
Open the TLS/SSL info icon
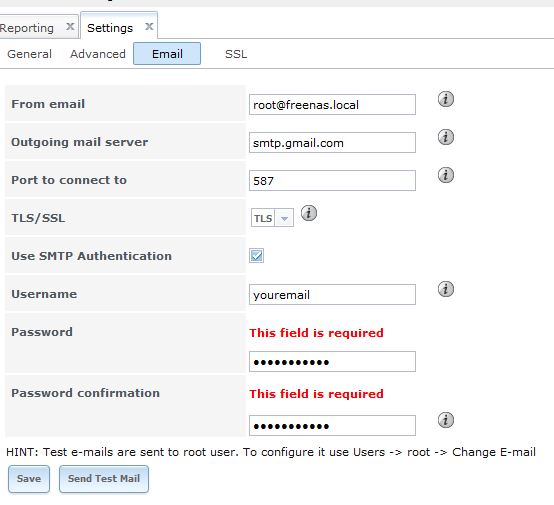pyautogui.click(x=308, y=213)
